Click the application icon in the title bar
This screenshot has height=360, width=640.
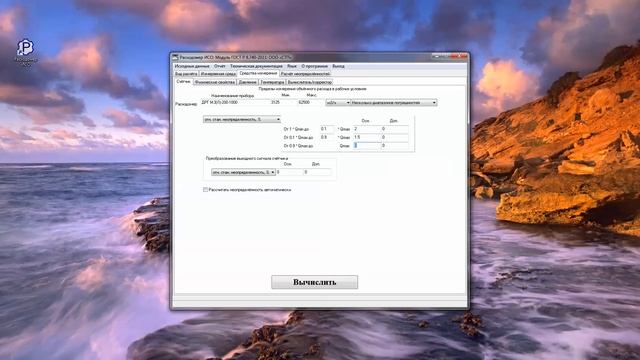176,57
